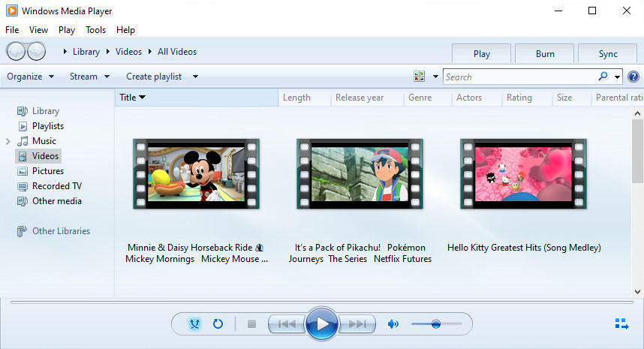Select the Mickey Mouse video thumbnail
Image resolution: width=644 pixels, height=349 pixels.
tap(196, 173)
